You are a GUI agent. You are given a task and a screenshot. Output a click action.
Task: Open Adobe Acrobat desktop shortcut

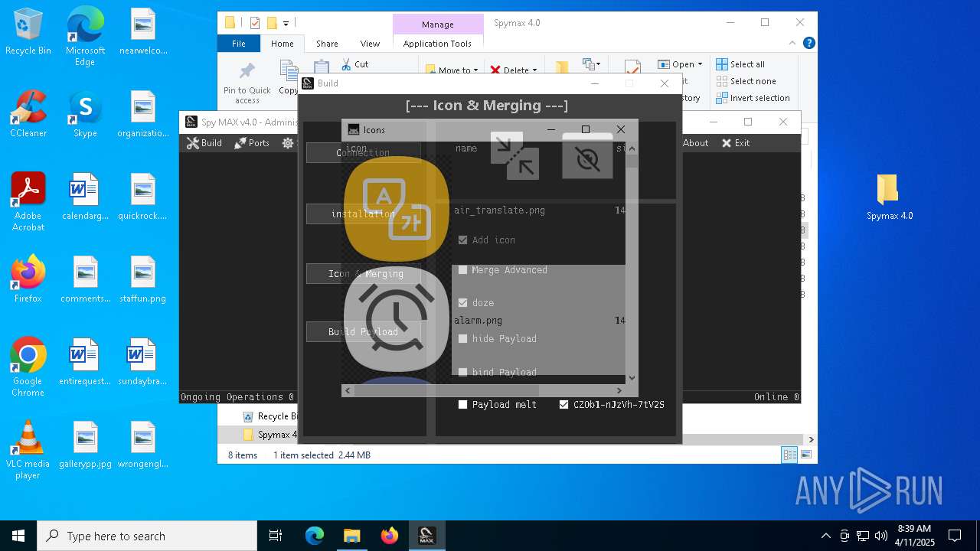point(28,202)
